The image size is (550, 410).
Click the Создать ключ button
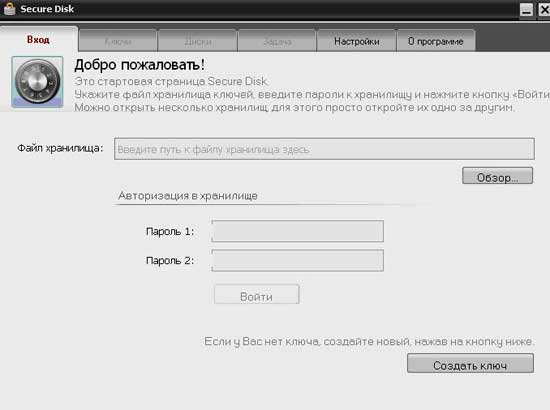(470, 363)
